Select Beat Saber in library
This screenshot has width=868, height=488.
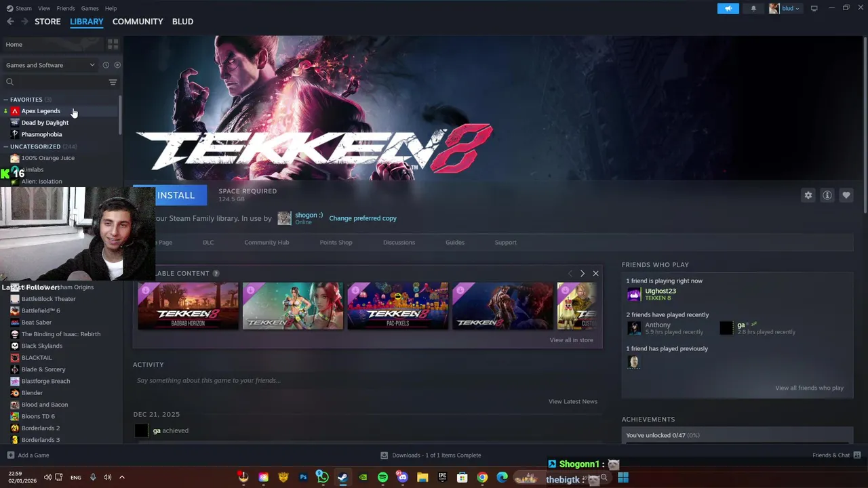click(x=36, y=323)
